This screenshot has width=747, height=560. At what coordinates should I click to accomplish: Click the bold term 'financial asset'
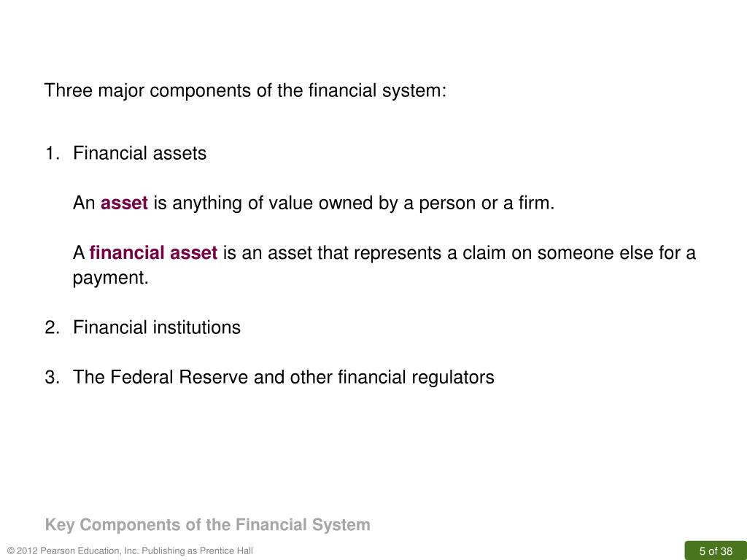point(153,252)
